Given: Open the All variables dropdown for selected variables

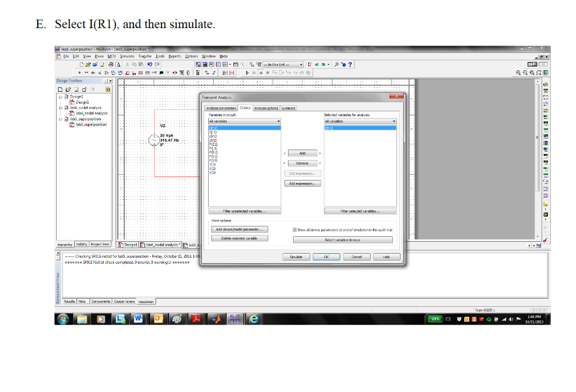Looking at the screenshot, I should tap(395, 121).
